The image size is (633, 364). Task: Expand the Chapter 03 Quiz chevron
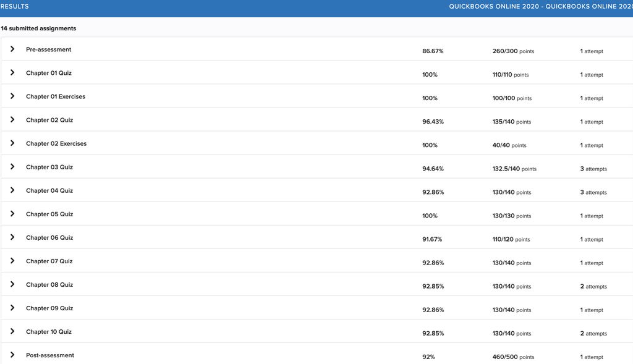tap(12, 167)
